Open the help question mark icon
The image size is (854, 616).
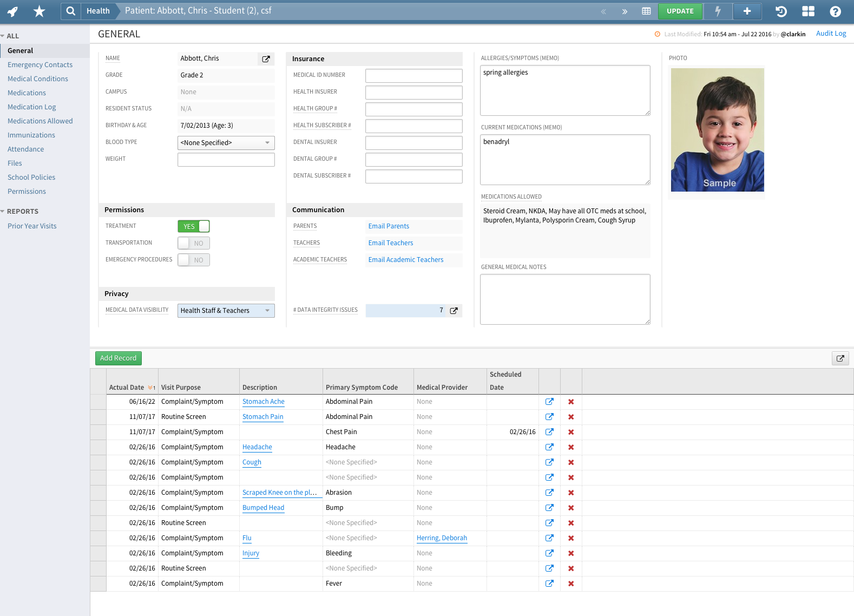(x=835, y=11)
